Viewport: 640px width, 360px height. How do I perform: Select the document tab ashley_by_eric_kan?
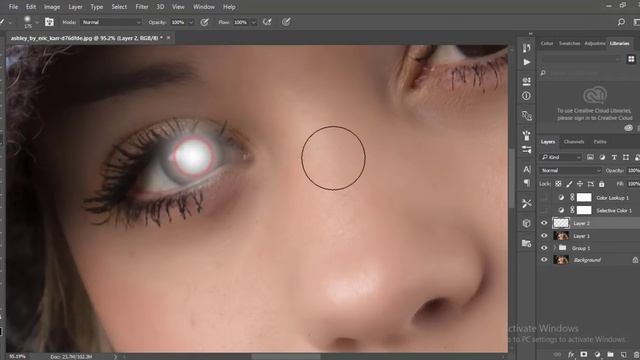click(86, 38)
